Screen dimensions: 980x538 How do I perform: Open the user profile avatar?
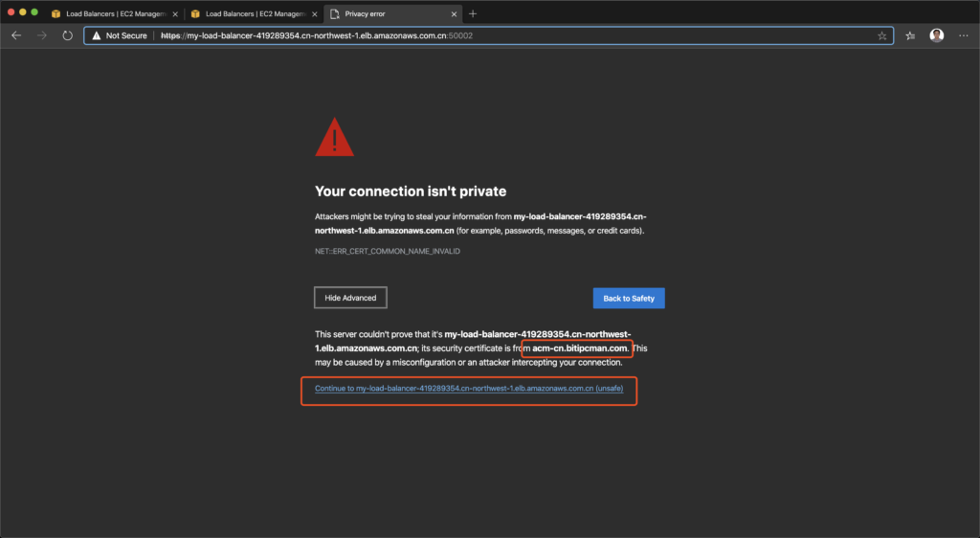[937, 35]
